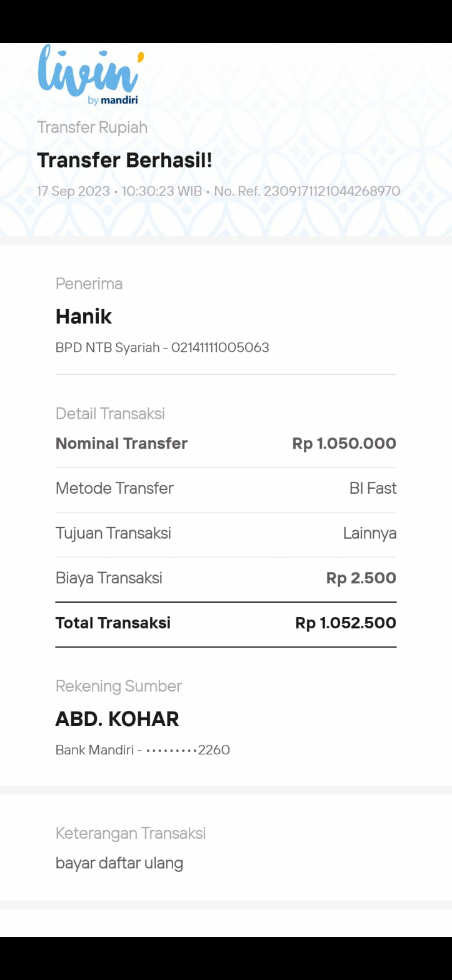The width and height of the screenshot is (452, 980).
Task: Select the Lainnya transaction purpose value
Action: pyautogui.click(x=370, y=533)
